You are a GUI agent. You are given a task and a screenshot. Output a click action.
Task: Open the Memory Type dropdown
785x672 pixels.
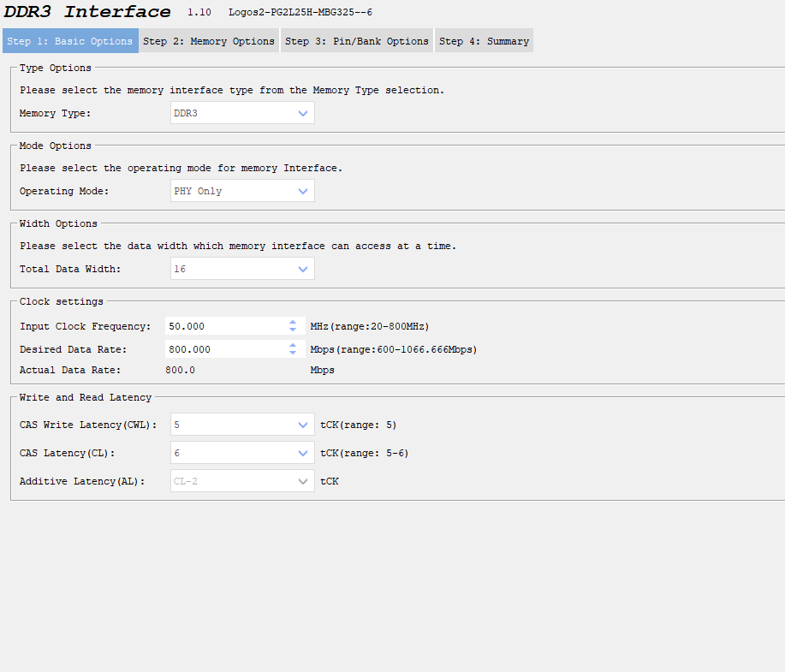(x=242, y=113)
